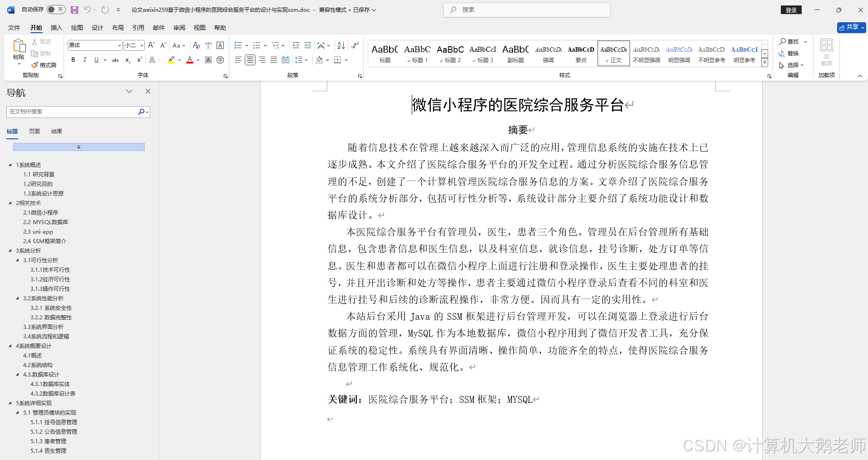Close the navigation pane
The height and width of the screenshot is (460, 868).
coord(148,91)
